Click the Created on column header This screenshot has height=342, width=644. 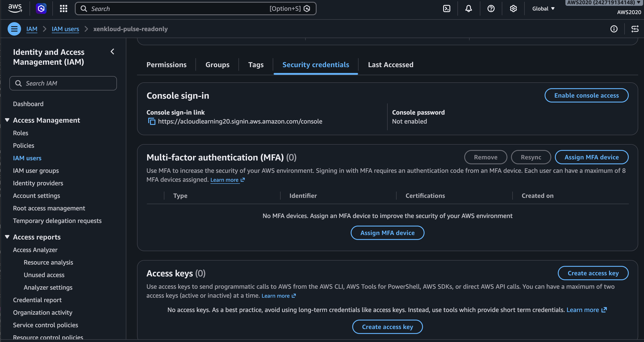pyautogui.click(x=537, y=196)
